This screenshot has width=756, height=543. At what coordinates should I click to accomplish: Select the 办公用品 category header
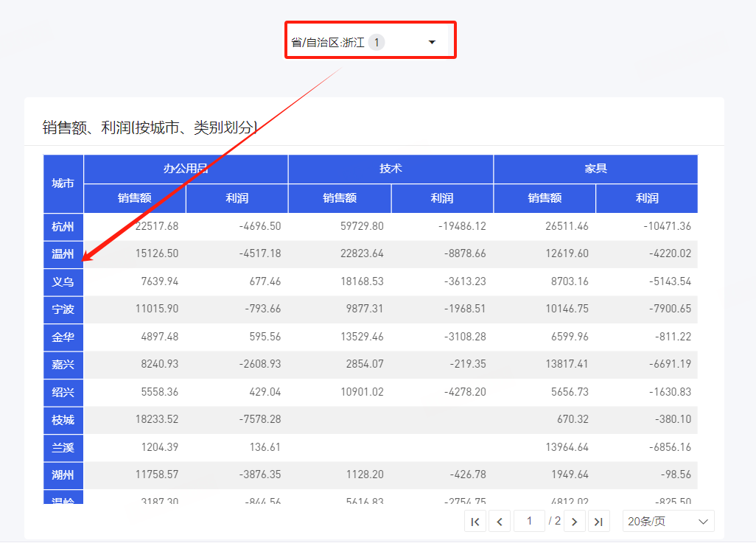[x=186, y=169]
